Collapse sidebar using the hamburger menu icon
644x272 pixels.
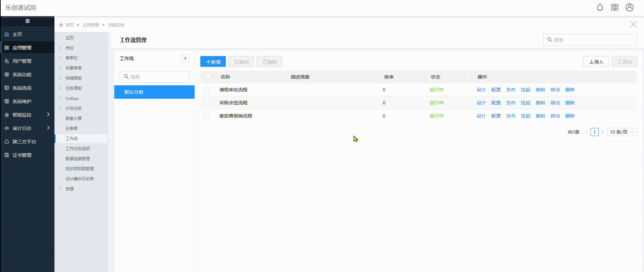(x=28, y=21)
